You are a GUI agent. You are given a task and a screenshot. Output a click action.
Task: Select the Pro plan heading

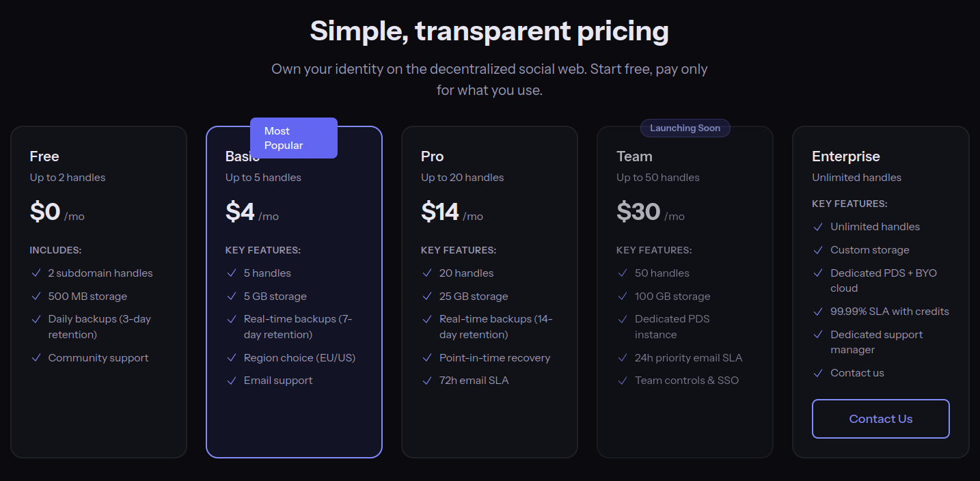pos(433,156)
